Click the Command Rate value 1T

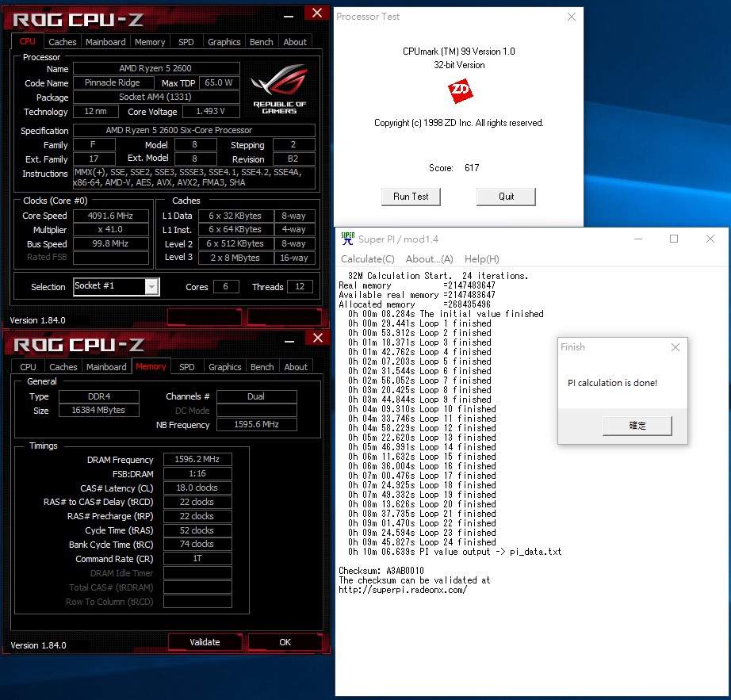tap(197, 558)
